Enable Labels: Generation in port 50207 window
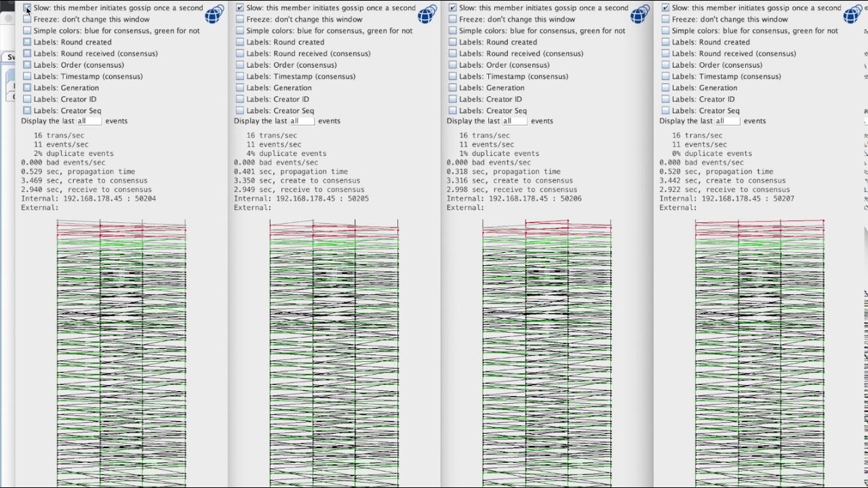The width and height of the screenshot is (868, 488). tap(666, 88)
